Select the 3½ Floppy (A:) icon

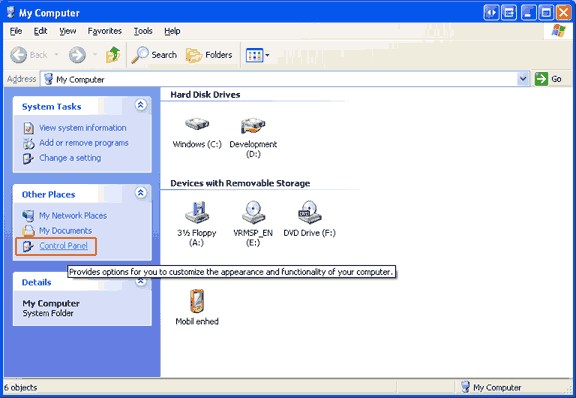197,212
